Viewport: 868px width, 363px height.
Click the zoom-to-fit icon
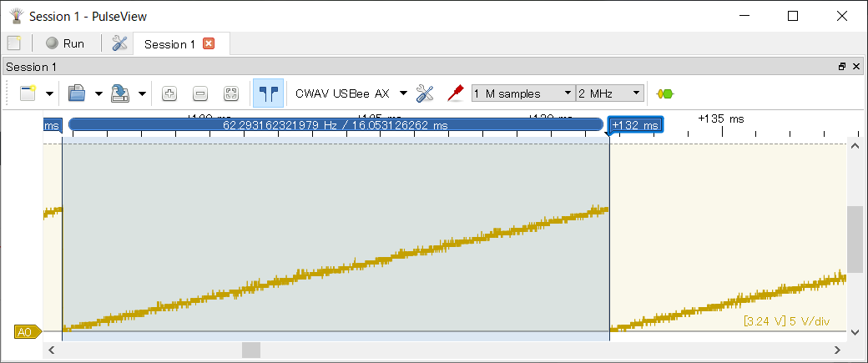tap(231, 93)
